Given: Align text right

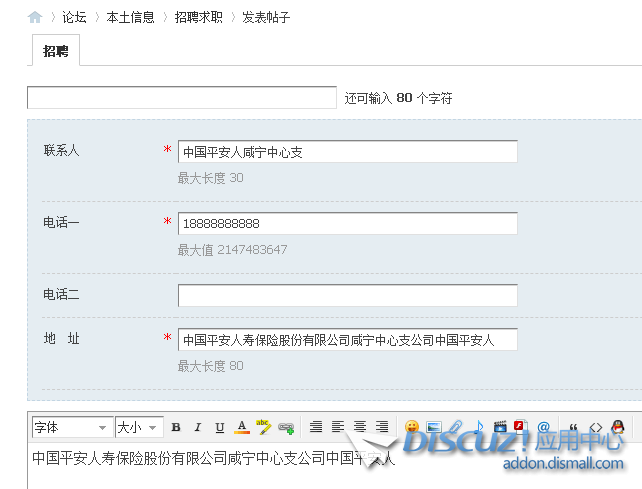Looking at the screenshot, I should point(382,427).
